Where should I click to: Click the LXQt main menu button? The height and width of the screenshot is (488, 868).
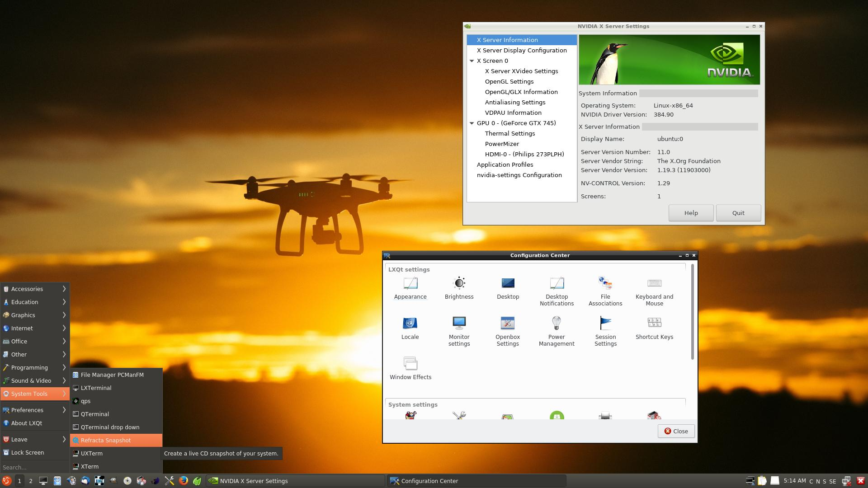7,481
